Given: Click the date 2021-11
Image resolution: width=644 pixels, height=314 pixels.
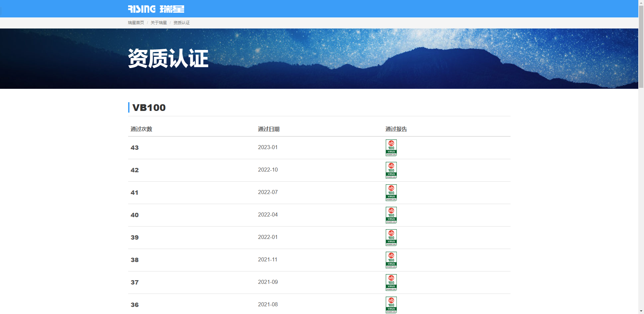Looking at the screenshot, I should coord(268,260).
